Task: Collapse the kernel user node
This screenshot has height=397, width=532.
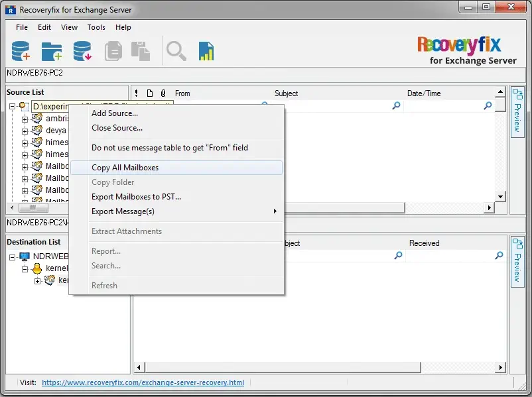Action: tap(25, 269)
